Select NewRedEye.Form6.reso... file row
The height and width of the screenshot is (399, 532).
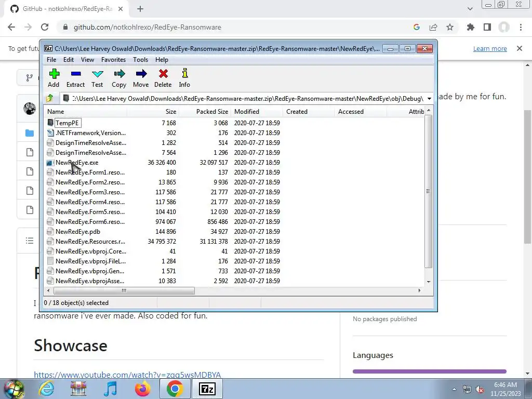pyautogui.click(x=234, y=222)
